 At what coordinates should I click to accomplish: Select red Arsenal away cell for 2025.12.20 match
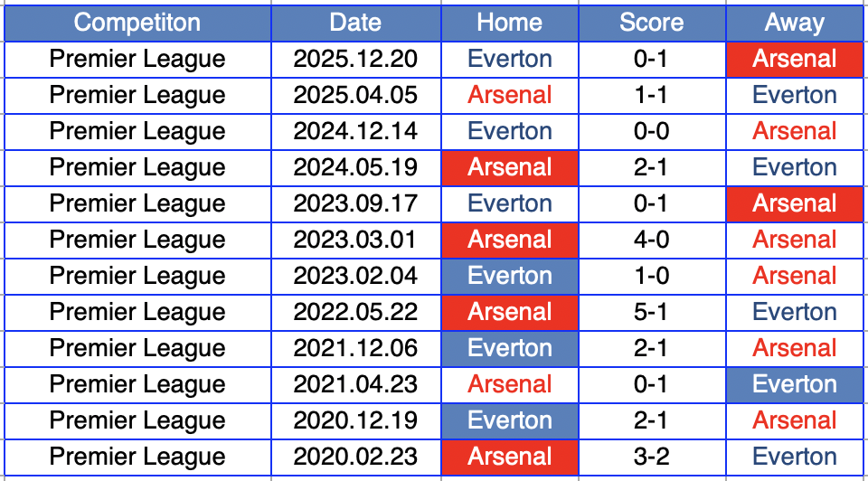pyautogui.click(x=794, y=59)
